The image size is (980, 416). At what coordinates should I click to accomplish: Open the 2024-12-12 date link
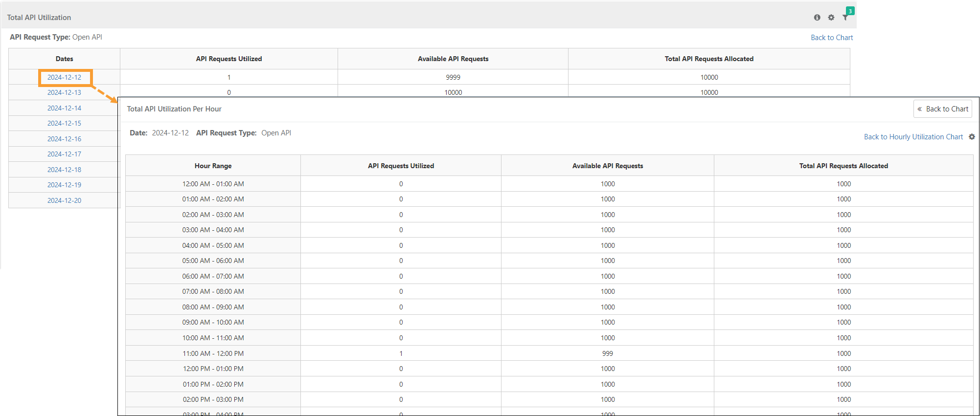pyautogui.click(x=64, y=77)
